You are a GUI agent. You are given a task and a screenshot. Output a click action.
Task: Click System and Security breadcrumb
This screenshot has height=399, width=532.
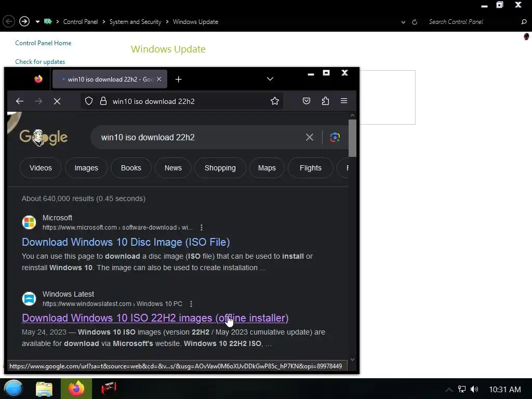coord(136,22)
